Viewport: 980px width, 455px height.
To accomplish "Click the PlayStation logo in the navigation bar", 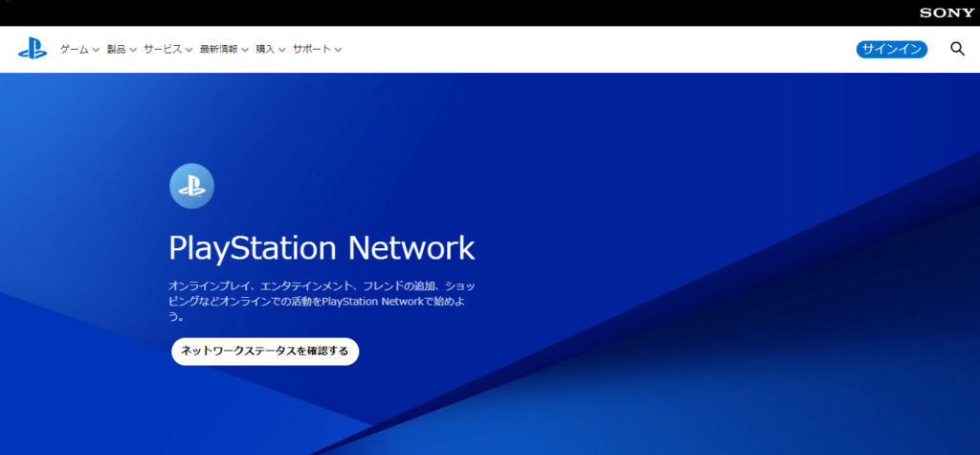I will (33, 49).
